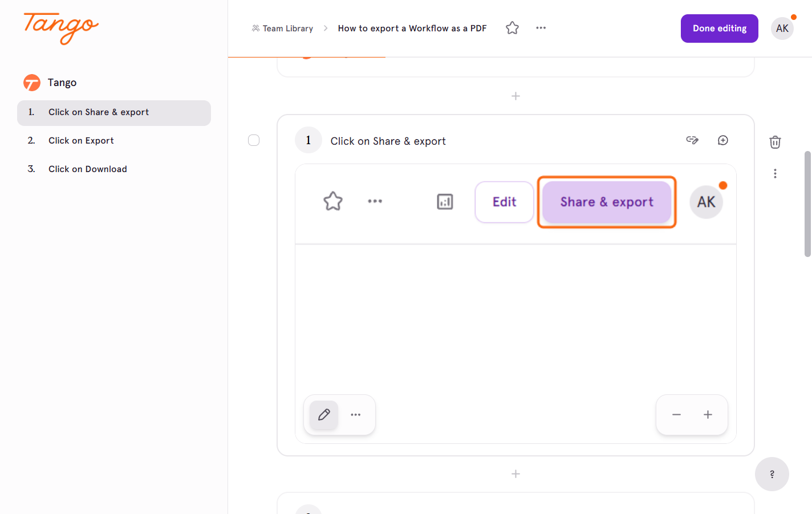Open more screenshot options next to the pencil
Image resolution: width=812 pixels, height=514 pixels.
(356, 415)
